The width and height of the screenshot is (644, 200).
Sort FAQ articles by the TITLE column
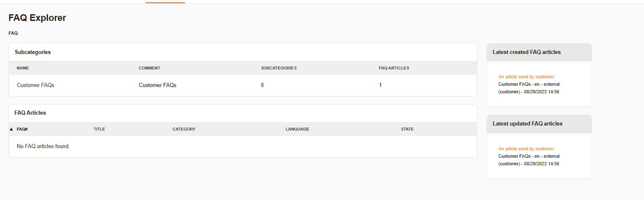(x=99, y=129)
